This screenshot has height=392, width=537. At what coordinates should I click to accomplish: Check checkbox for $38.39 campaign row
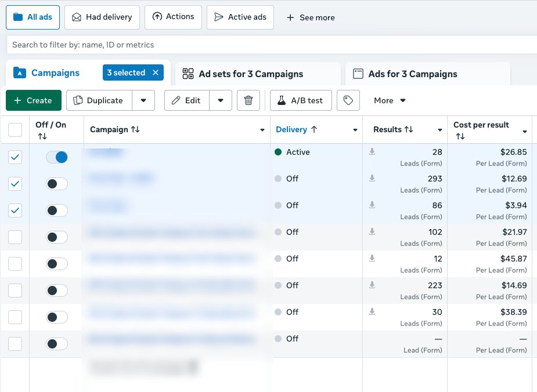click(15, 317)
